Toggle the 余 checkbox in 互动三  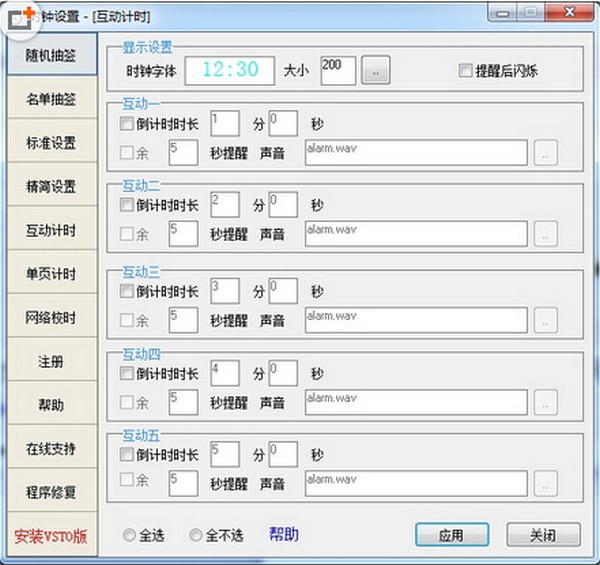(126, 320)
